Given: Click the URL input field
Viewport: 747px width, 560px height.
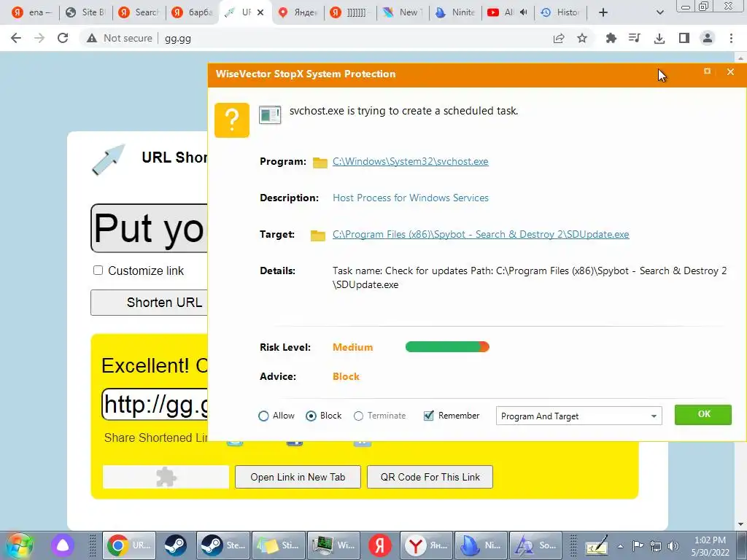Looking at the screenshot, I should (149, 228).
